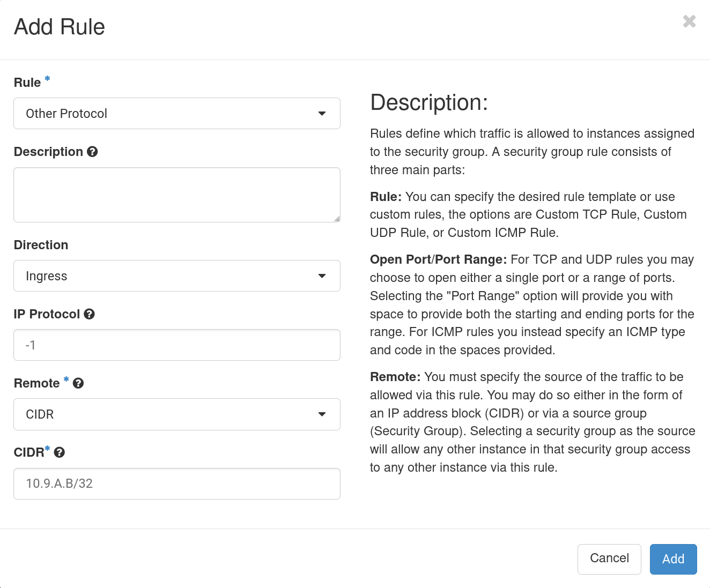710x588 pixels.
Task: Open the Rule dropdown showing Other Protocol
Action: (x=177, y=114)
